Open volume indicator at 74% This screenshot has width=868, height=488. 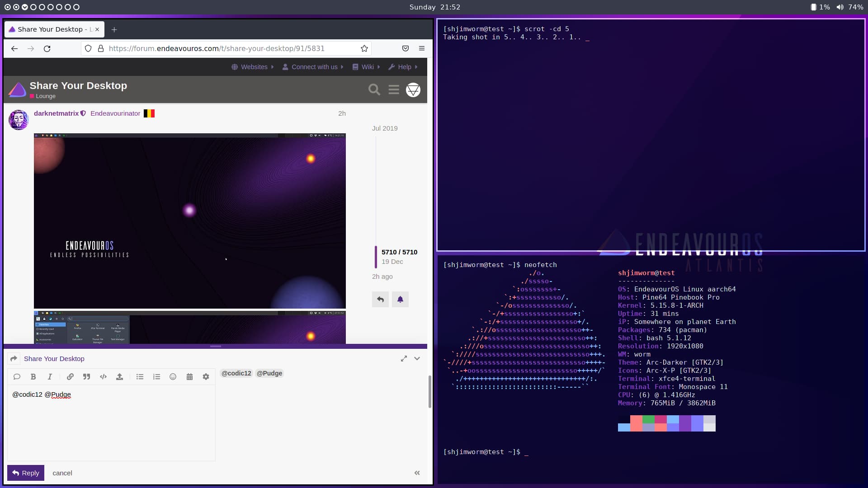click(850, 7)
